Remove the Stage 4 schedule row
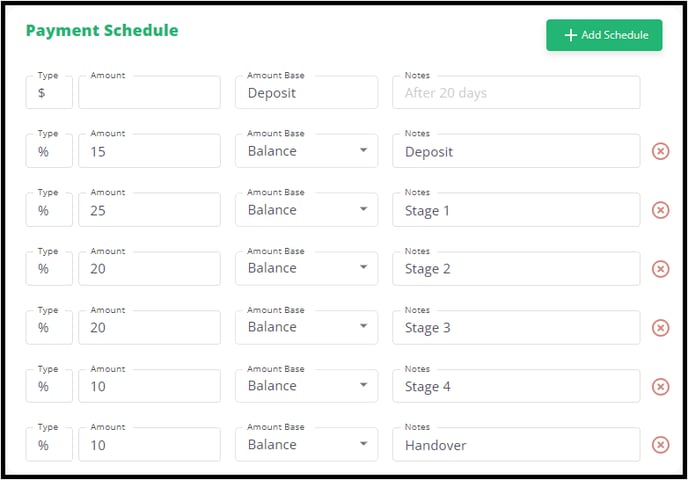Viewport: 688px width, 480px height. [x=660, y=387]
